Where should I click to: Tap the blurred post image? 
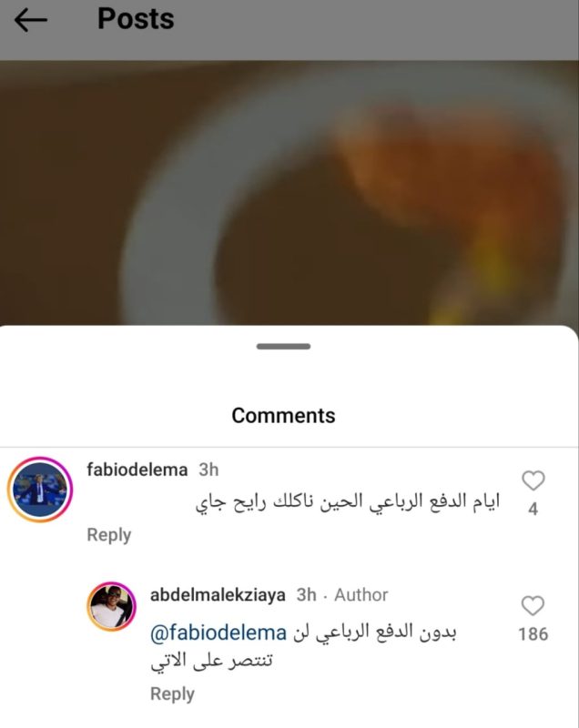click(289, 193)
